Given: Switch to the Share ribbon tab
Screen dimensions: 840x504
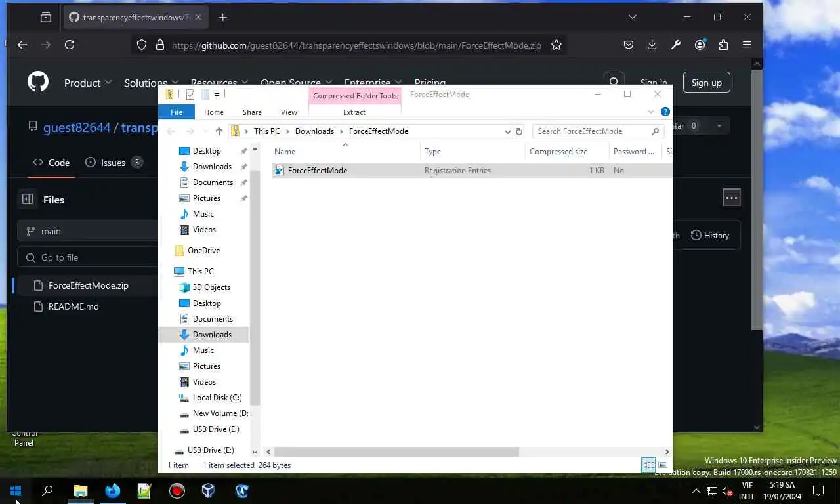Looking at the screenshot, I should point(252,112).
